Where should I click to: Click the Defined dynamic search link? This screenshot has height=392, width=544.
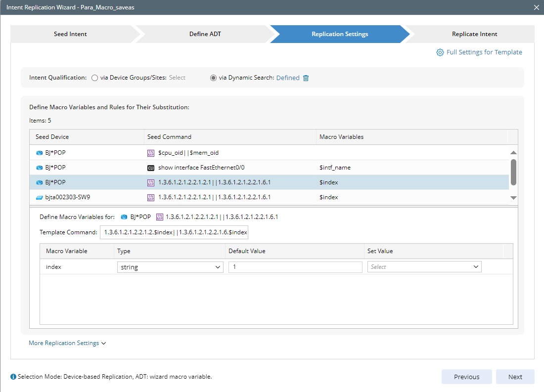pyautogui.click(x=288, y=78)
